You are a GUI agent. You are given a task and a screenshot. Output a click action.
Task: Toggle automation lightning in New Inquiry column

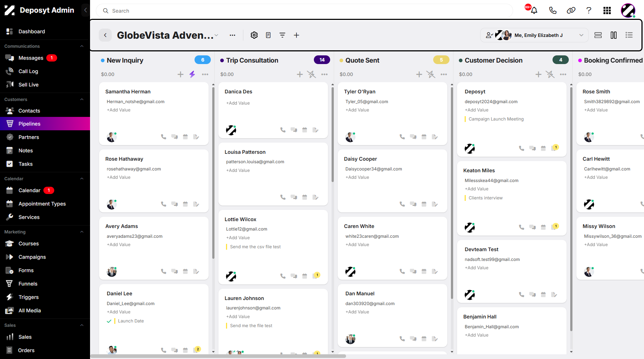(x=192, y=74)
